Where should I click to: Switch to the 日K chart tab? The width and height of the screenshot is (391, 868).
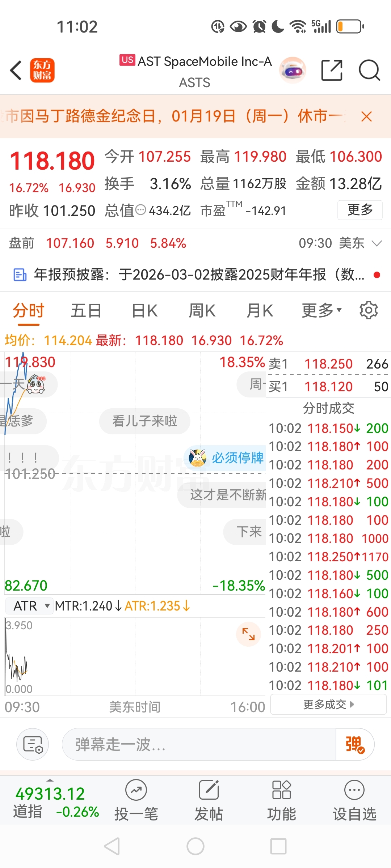tap(144, 311)
